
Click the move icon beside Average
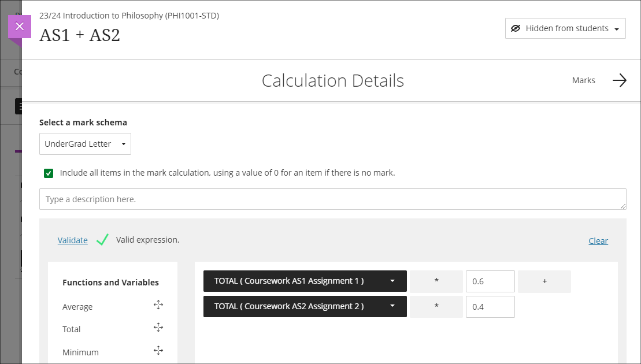click(x=158, y=305)
